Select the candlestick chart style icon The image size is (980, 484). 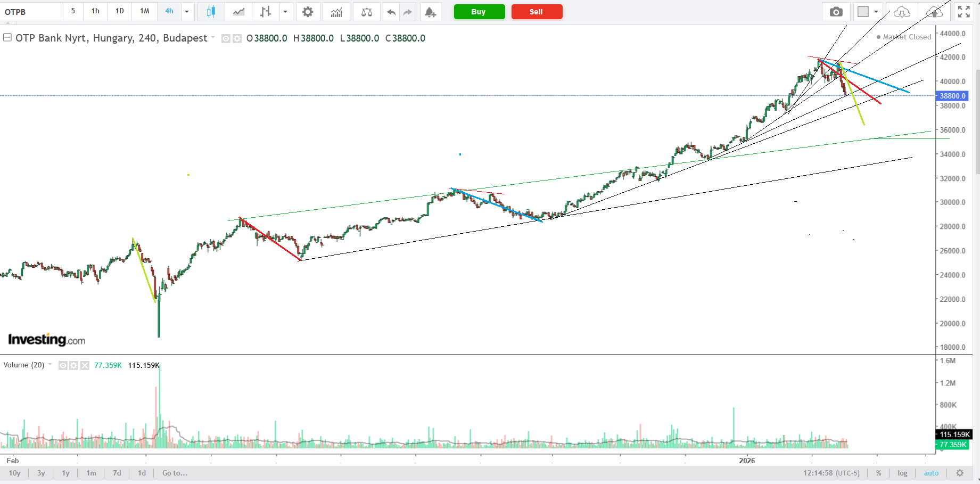pyautogui.click(x=211, y=12)
